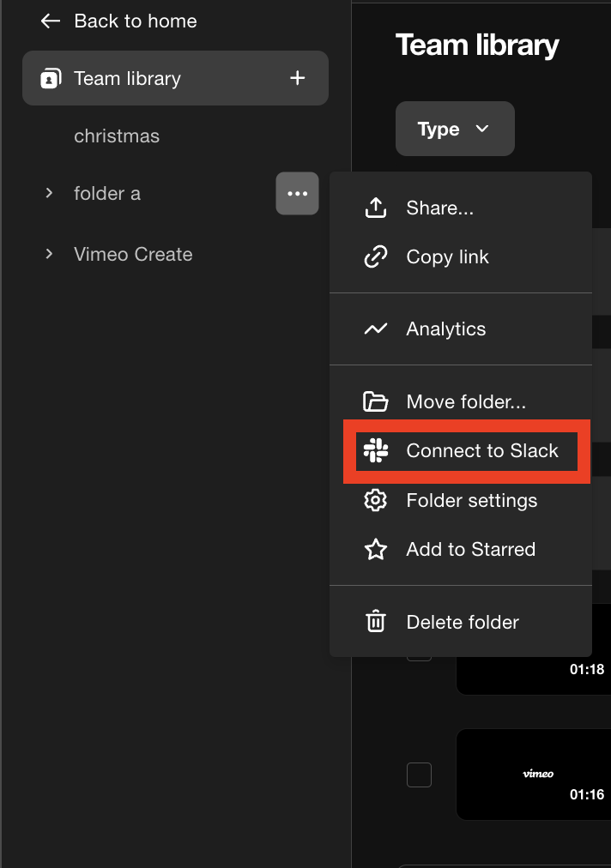
Task: Select Add to Starred menu option
Action: (x=470, y=550)
